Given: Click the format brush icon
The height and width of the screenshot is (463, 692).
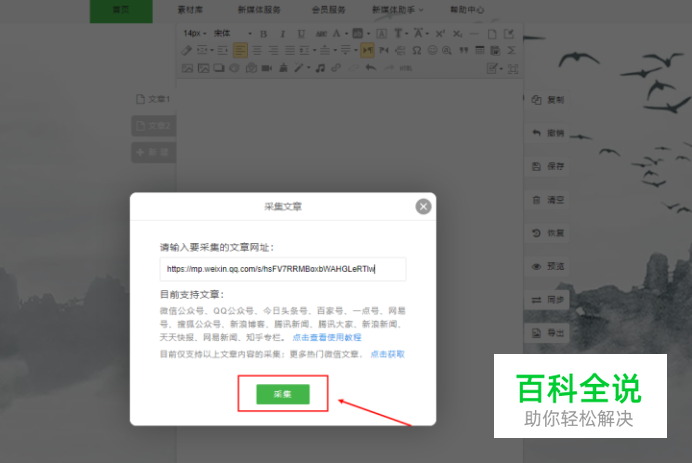Looking at the screenshot, I should pos(283,68).
